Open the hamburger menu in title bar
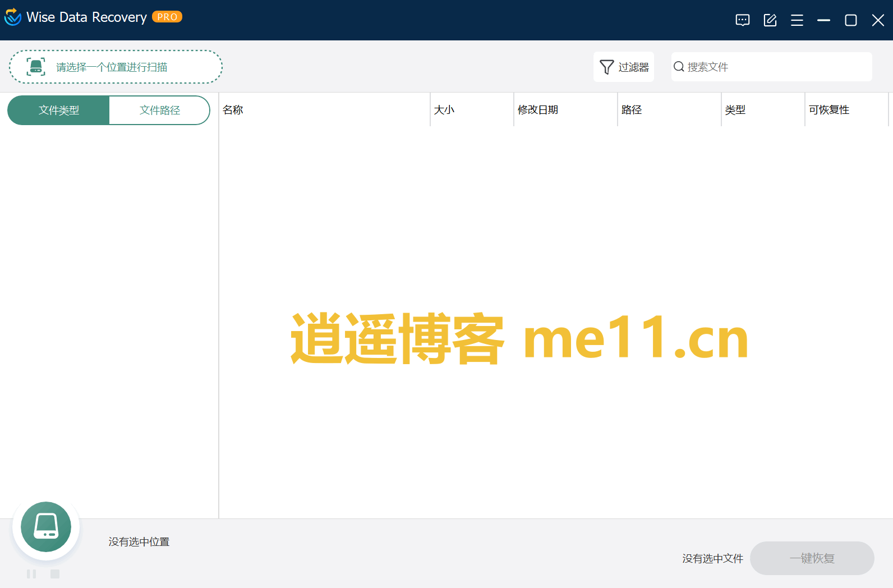 pyautogui.click(x=797, y=21)
